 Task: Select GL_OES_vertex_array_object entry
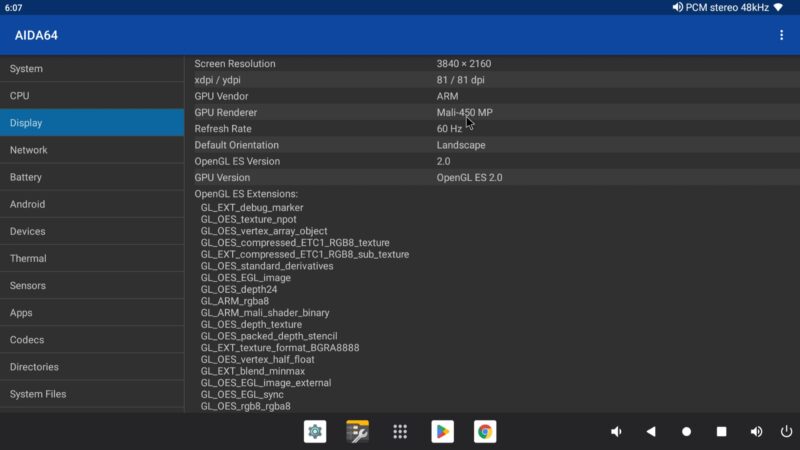point(264,231)
